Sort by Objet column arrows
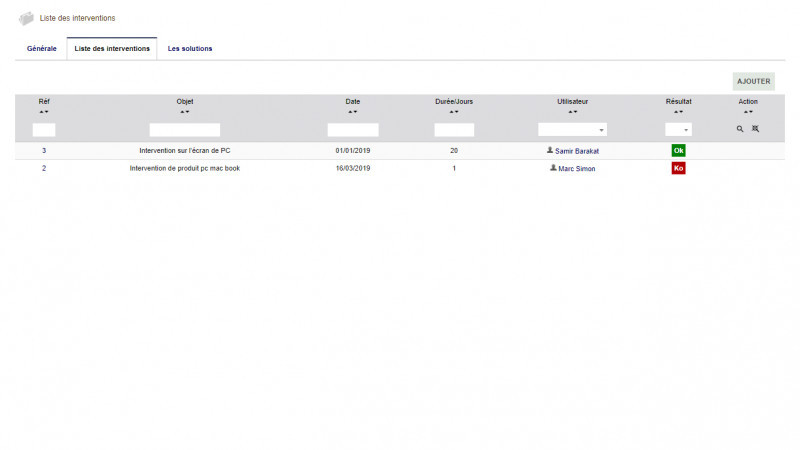 click(x=184, y=112)
